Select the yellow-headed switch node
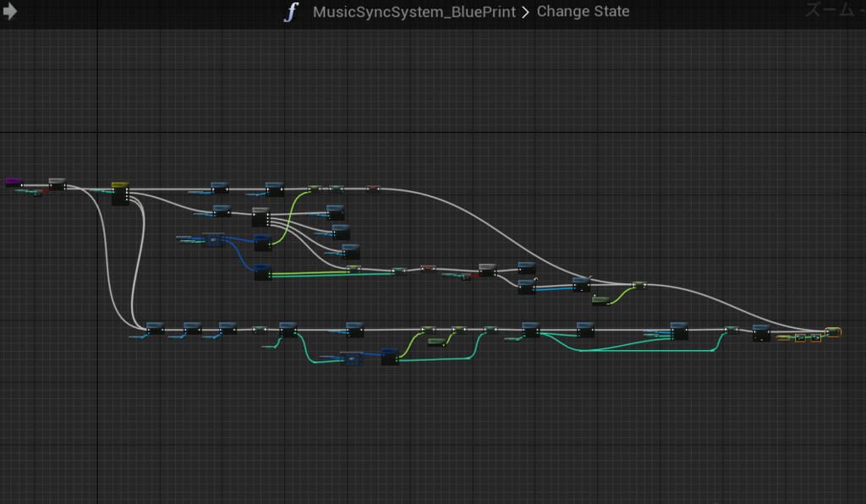Image resolution: width=866 pixels, height=504 pixels. (120, 193)
